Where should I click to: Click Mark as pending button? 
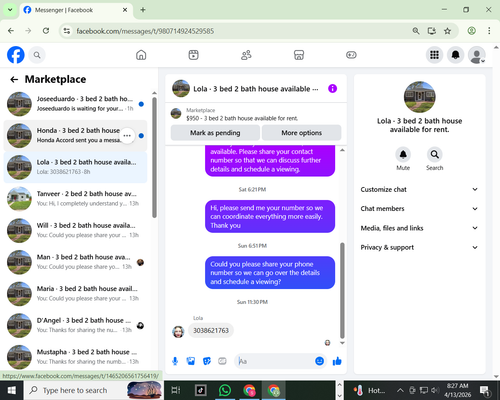click(215, 133)
